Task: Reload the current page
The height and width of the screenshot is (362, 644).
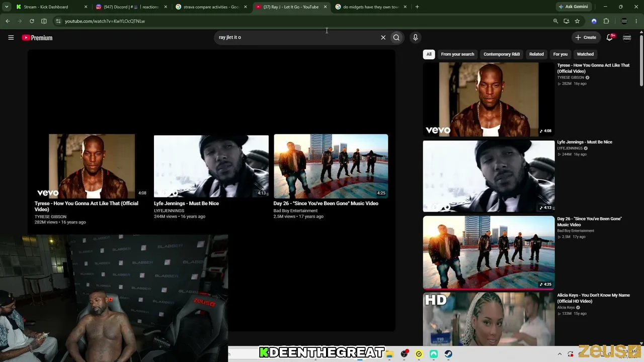Action: 32,21
